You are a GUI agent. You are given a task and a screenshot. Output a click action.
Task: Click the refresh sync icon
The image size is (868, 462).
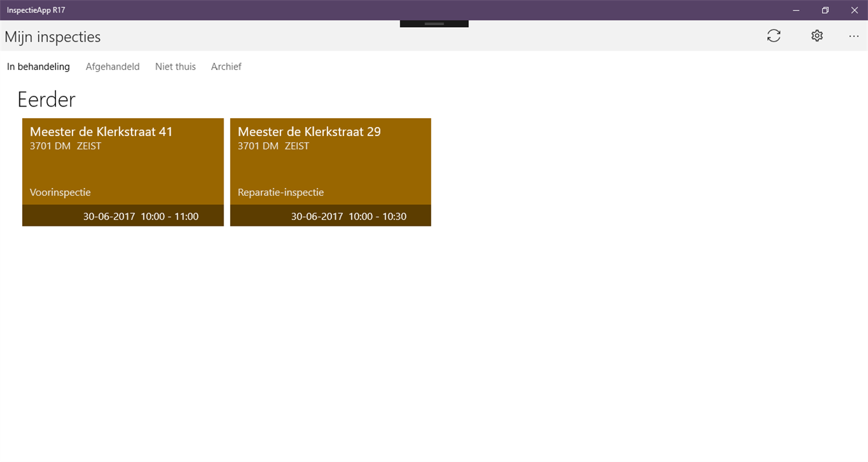click(x=774, y=36)
